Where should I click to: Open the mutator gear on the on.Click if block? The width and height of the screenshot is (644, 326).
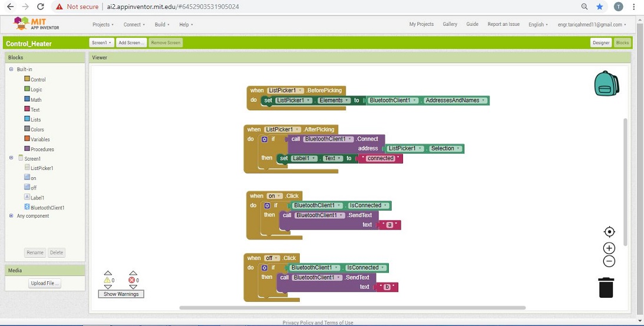point(267,205)
